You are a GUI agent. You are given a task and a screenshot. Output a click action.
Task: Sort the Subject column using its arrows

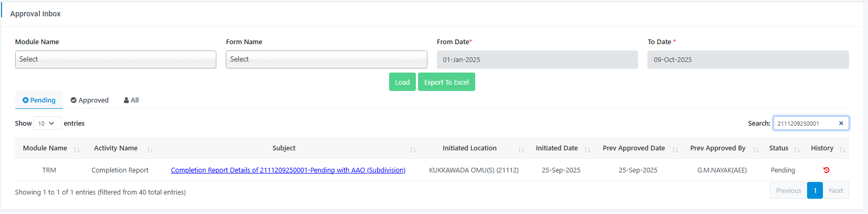pyautogui.click(x=413, y=150)
